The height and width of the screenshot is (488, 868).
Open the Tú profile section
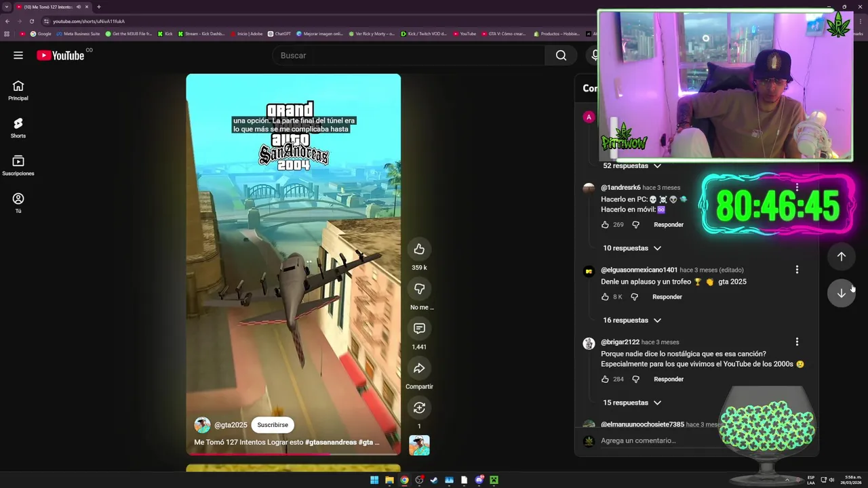pos(18,203)
